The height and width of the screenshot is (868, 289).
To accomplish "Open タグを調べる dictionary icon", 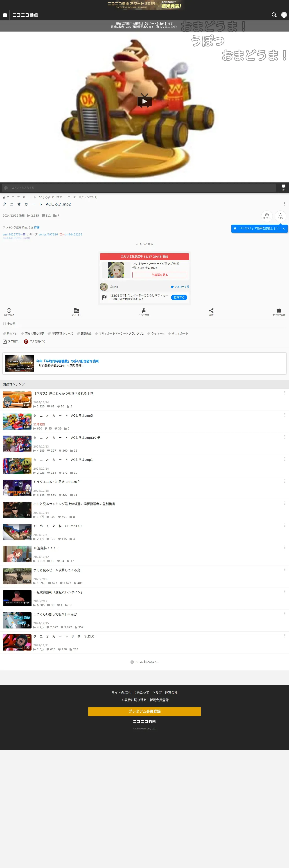I will click(35, 341).
